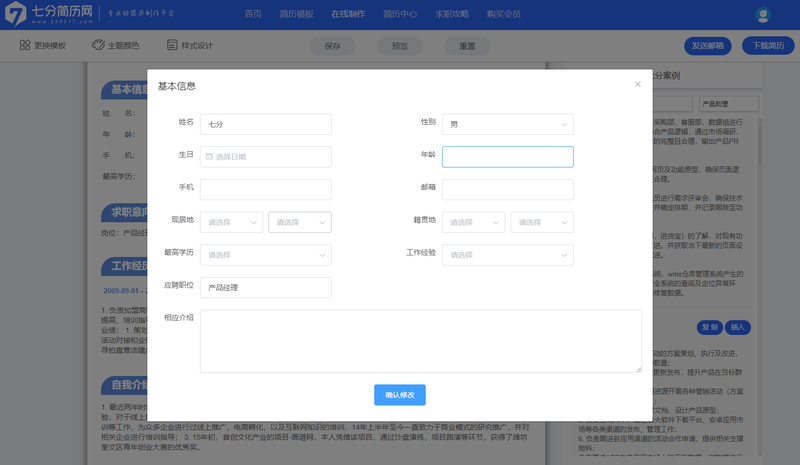Open first 现居地 province dropdown
The width and height of the screenshot is (800, 465).
coord(232,222)
